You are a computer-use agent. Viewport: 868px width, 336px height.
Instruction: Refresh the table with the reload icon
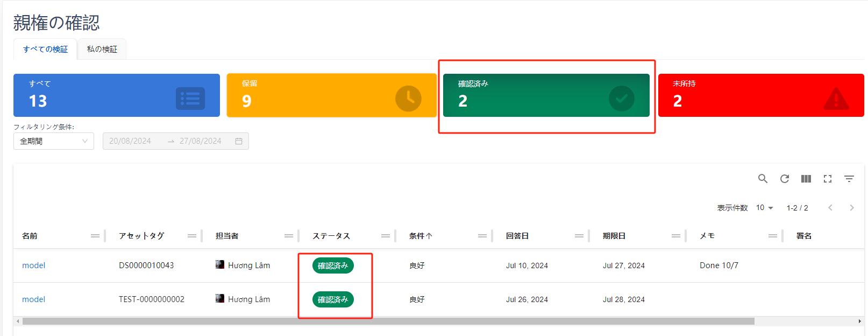click(x=785, y=179)
